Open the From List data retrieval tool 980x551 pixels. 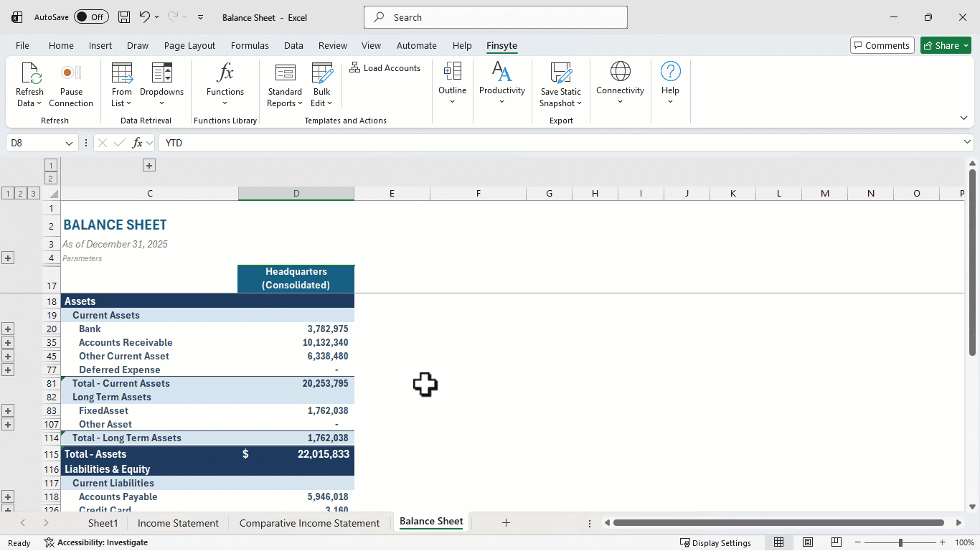click(x=122, y=85)
